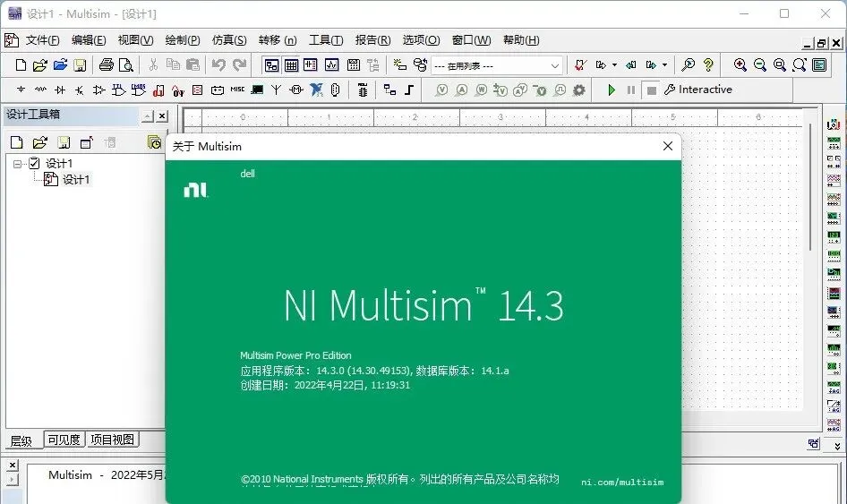Open the 编辑(E) menu
Image resolution: width=847 pixels, height=504 pixels.
click(89, 40)
